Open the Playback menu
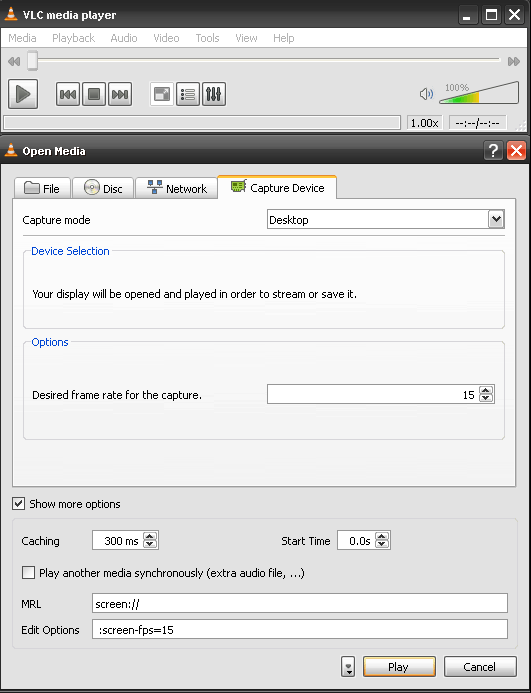Image resolution: width=531 pixels, height=693 pixels. click(73, 38)
